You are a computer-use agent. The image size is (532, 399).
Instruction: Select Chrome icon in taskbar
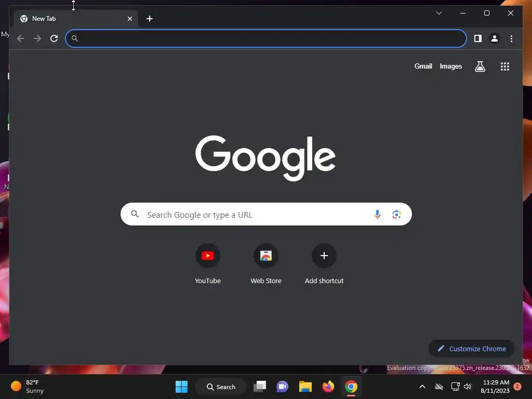(x=351, y=387)
